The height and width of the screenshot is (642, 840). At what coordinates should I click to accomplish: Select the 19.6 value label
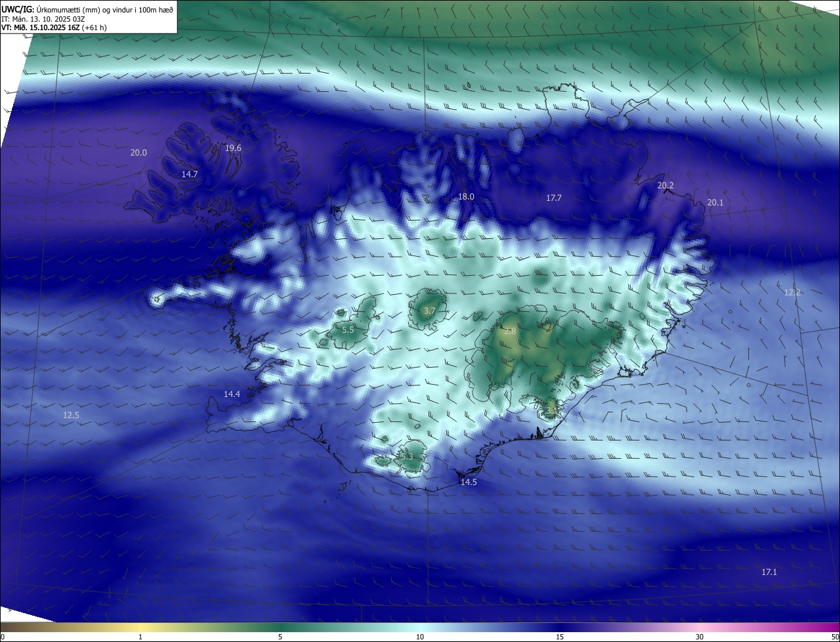point(233,148)
